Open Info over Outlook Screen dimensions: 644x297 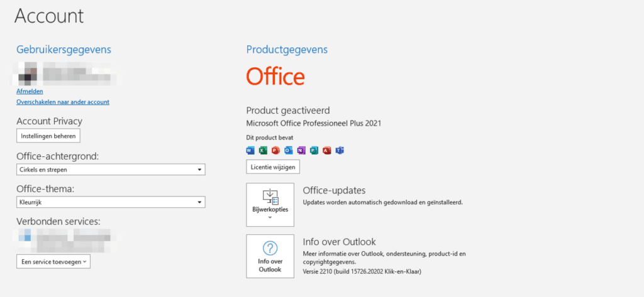click(270, 256)
